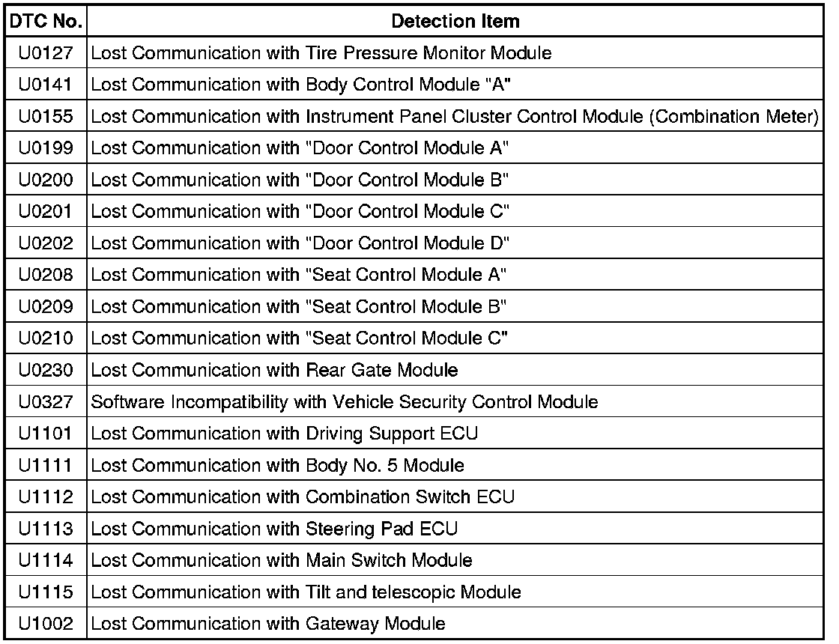Image resolution: width=839 pixels, height=644 pixels.
Task: Click the Body Control Module "A" description
Action: click(300, 85)
